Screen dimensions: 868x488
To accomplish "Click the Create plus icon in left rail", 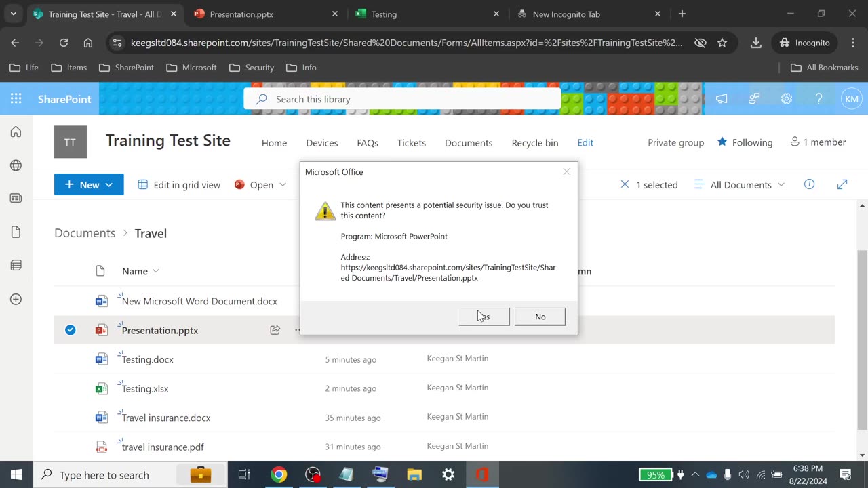I will click(x=16, y=299).
